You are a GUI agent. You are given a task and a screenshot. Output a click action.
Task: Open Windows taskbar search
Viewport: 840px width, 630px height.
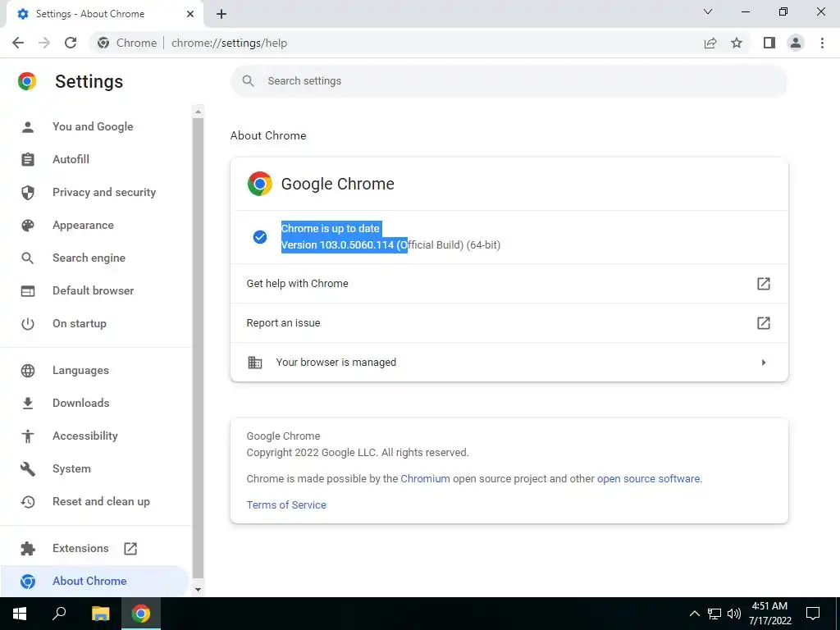point(59,614)
